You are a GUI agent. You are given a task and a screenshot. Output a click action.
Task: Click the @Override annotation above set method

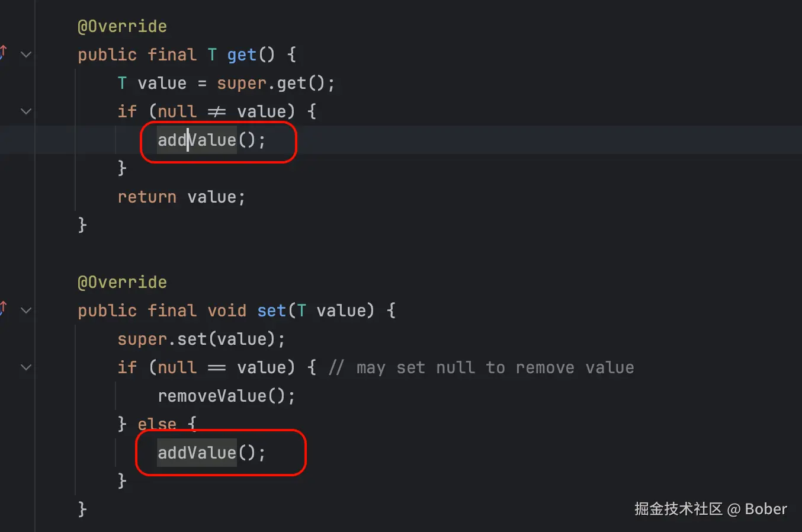pyautogui.click(x=122, y=283)
